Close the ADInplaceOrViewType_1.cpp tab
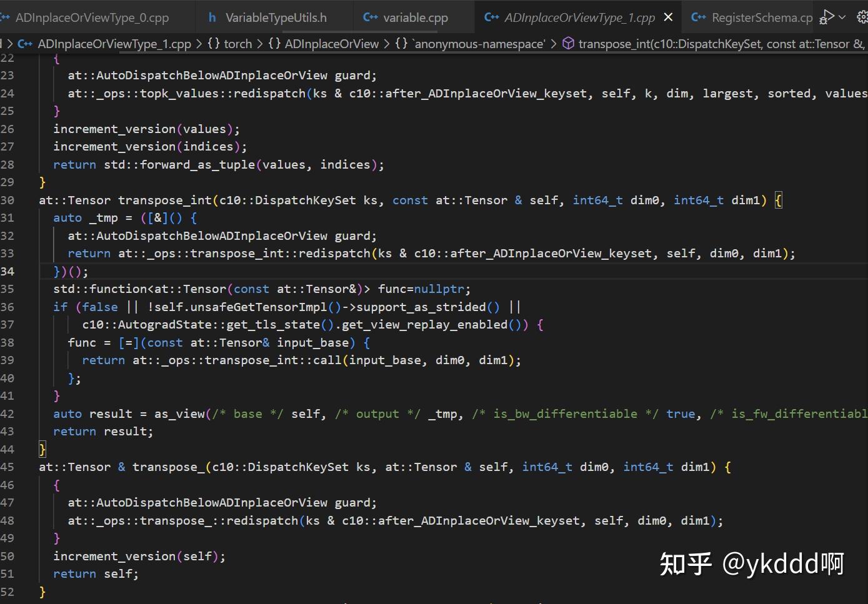The image size is (868, 604). point(668,17)
